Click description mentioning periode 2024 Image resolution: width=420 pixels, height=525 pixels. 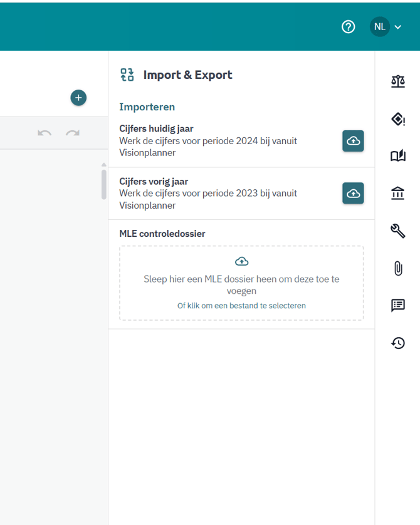(x=208, y=147)
